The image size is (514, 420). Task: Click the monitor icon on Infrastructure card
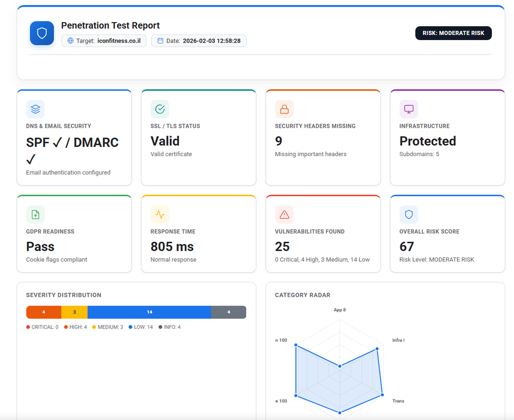tap(409, 109)
